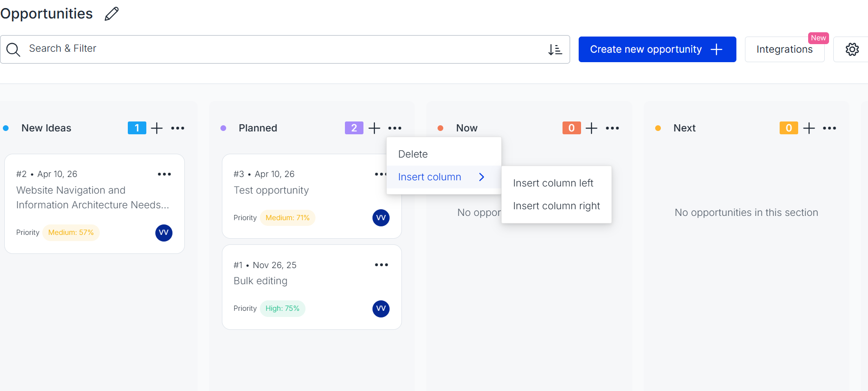This screenshot has height=391, width=868.
Task: Open options on Website Navigation card
Action: click(x=164, y=174)
